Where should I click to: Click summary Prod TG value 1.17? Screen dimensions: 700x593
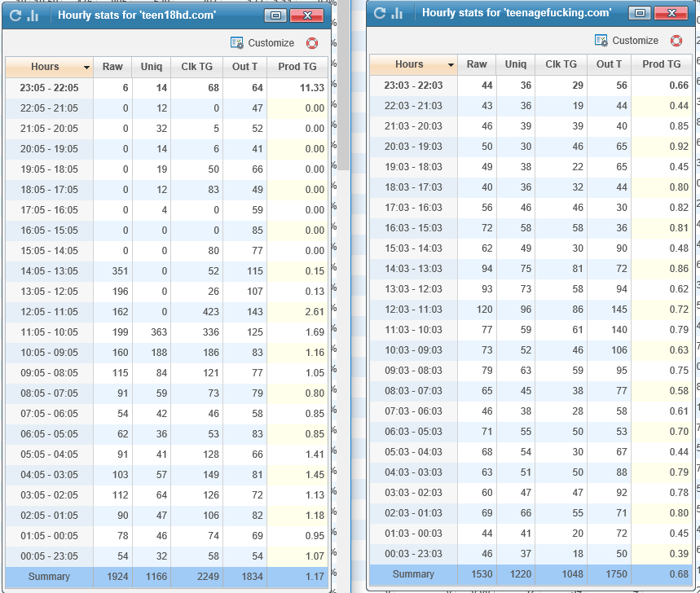pos(315,577)
